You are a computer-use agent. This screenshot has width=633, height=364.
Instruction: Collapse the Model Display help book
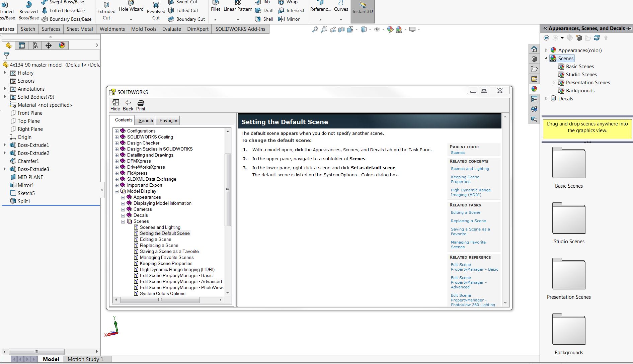click(116, 191)
